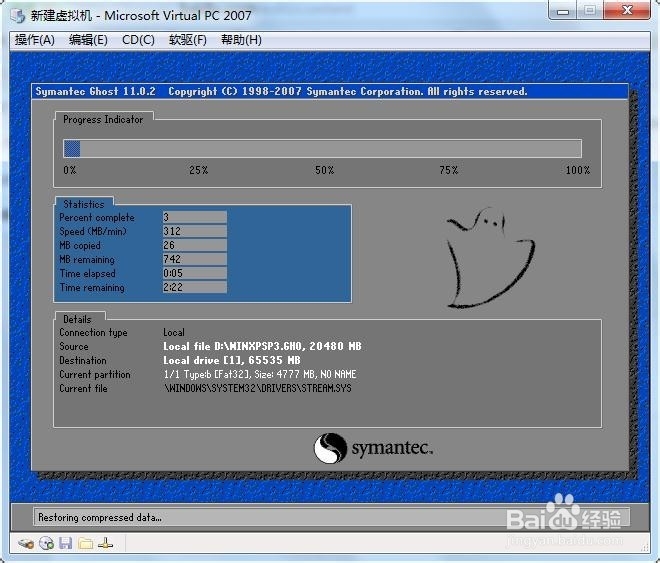Click the Percent complete value 3
Viewport: 660px width, 563px height.
[194, 217]
